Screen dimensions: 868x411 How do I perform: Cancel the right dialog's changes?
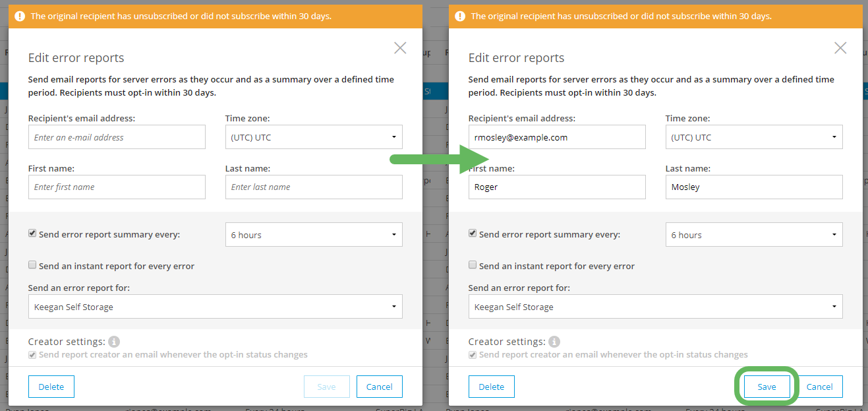pyautogui.click(x=819, y=387)
